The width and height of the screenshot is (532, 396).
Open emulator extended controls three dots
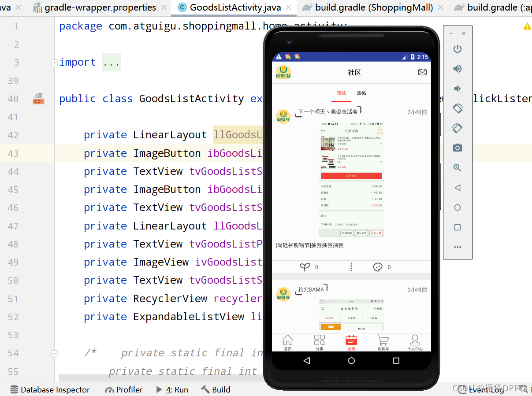(458, 247)
